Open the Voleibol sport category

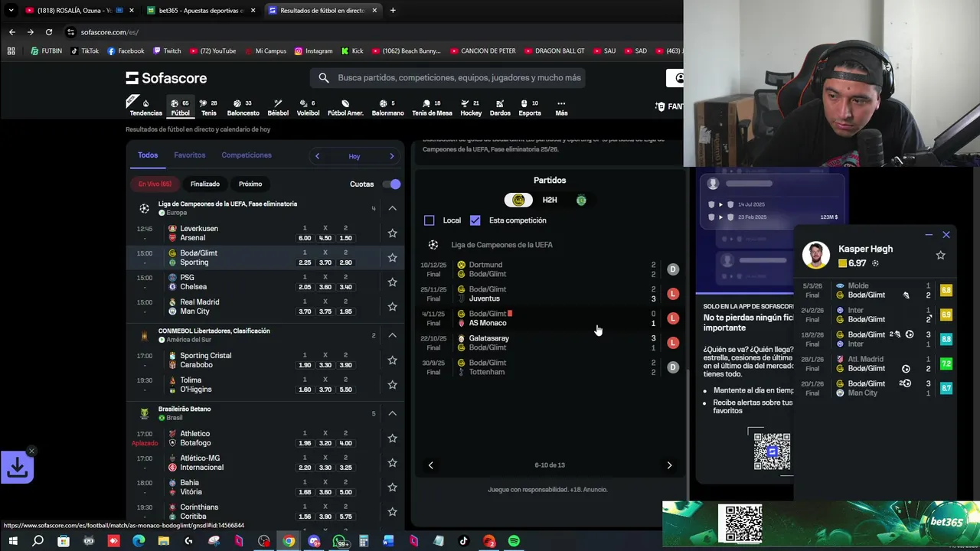coord(308,108)
